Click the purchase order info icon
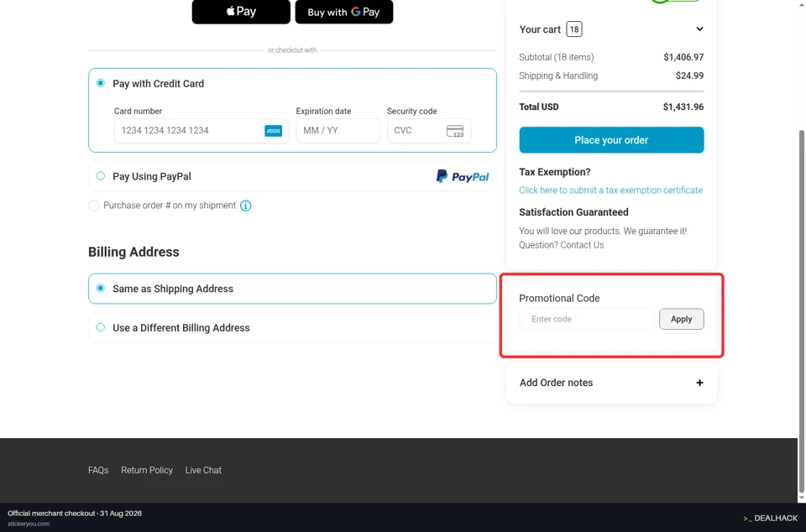Viewport: 806px width, 532px height. click(246, 206)
